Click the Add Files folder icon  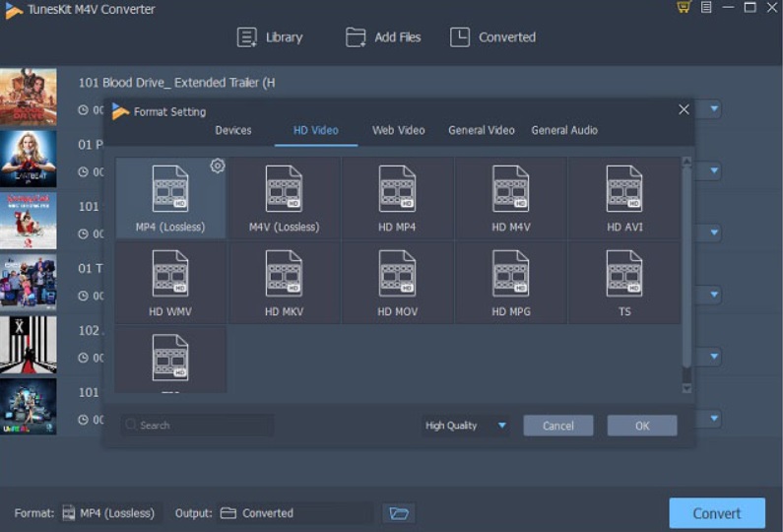(356, 37)
